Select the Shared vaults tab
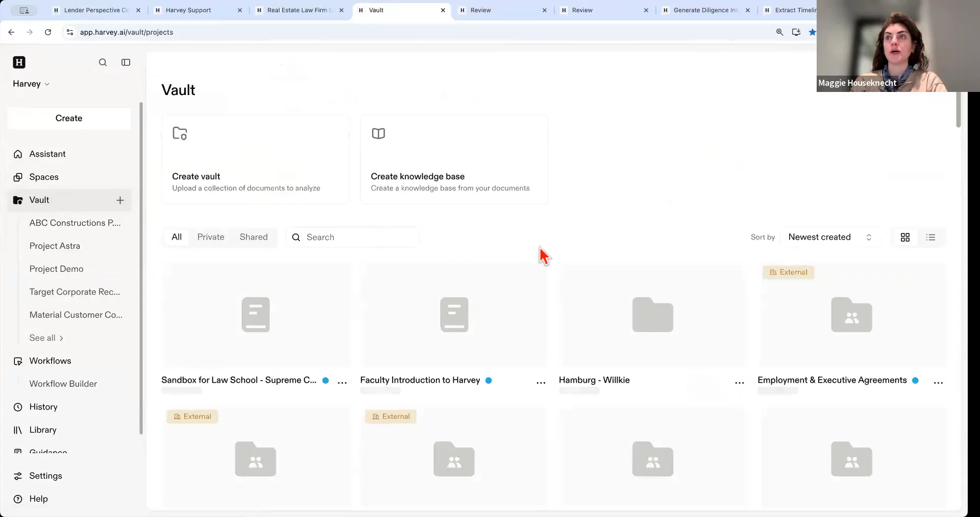 (253, 237)
